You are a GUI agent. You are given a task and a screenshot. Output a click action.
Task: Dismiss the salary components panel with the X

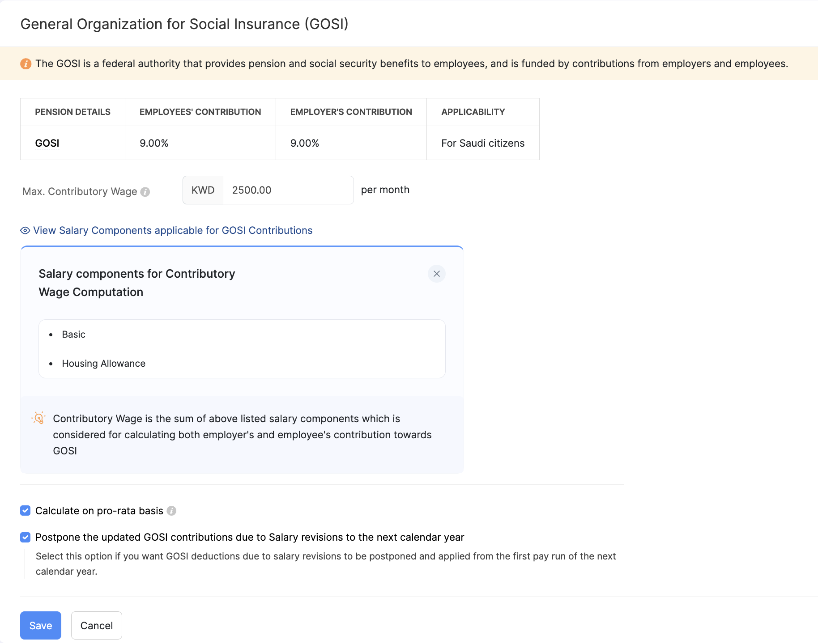pyautogui.click(x=436, y=274)
